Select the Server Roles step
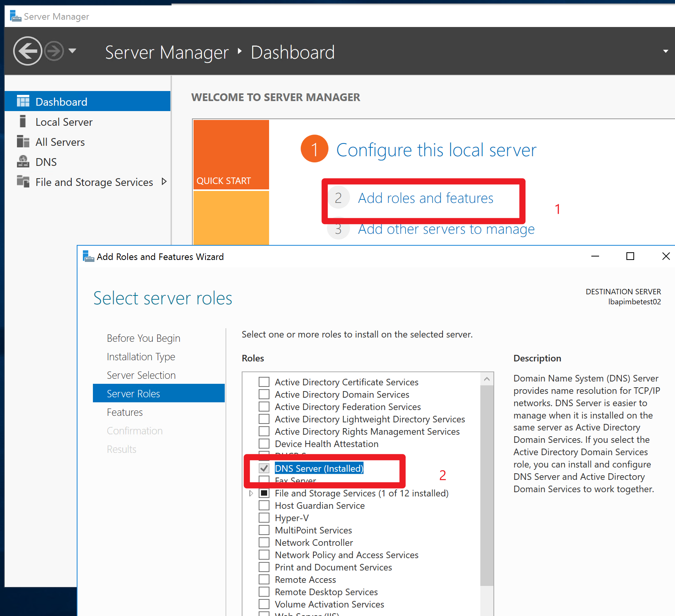 click(159, 393)
